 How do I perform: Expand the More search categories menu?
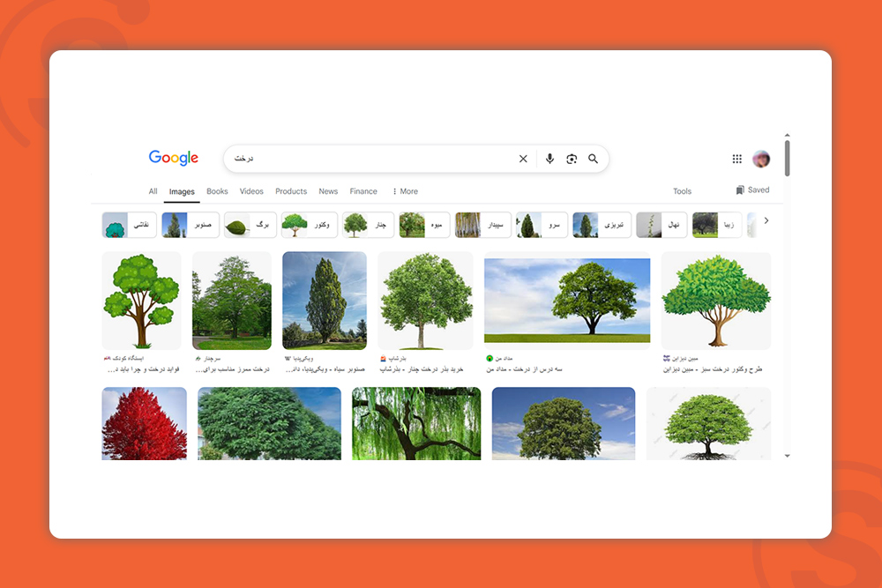pyautogui.click(x=405, y=191)
